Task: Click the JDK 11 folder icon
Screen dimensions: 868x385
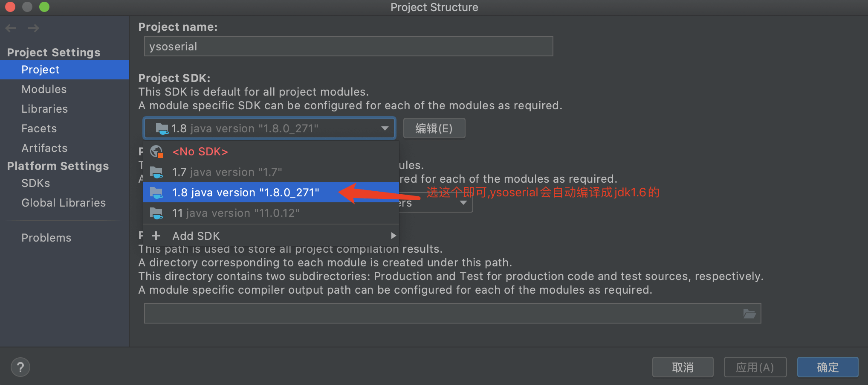Action: (156, 213)
